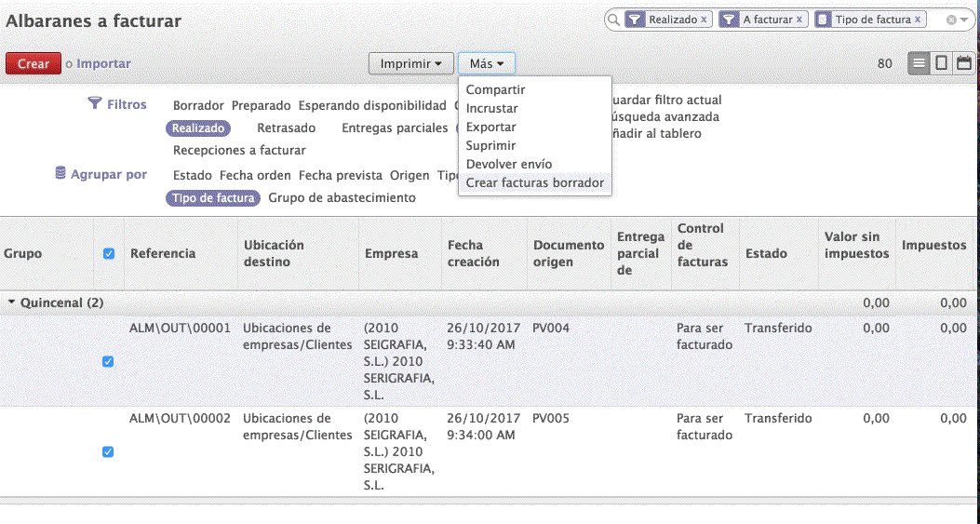The width and height of the screenshot is (980, 524).
Task: Toggle the select-all checkbox in header
Action: (109, 253)
